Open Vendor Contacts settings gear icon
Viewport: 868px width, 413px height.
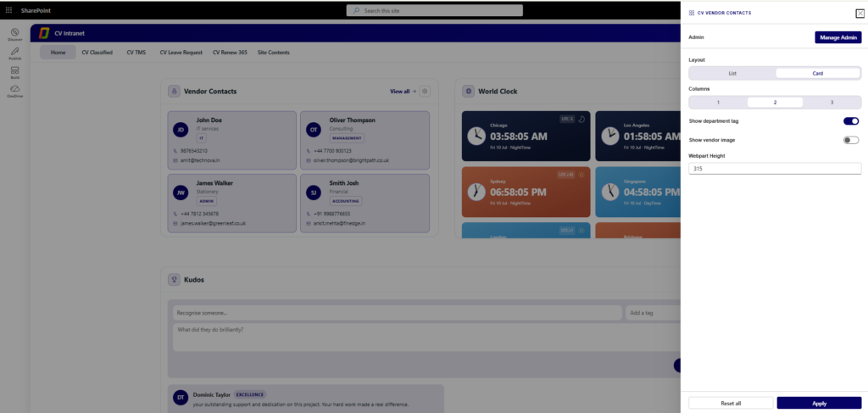425,92
